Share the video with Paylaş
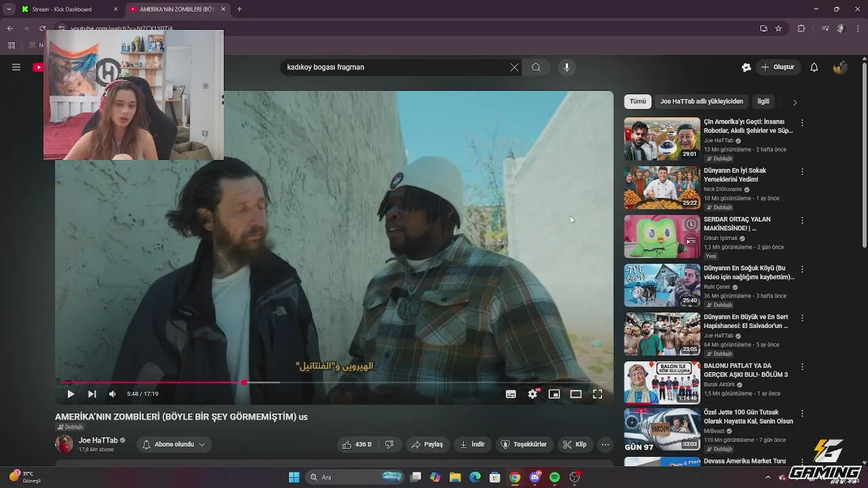The width and height of the screenshot is (868, 488). pos(427,445)
